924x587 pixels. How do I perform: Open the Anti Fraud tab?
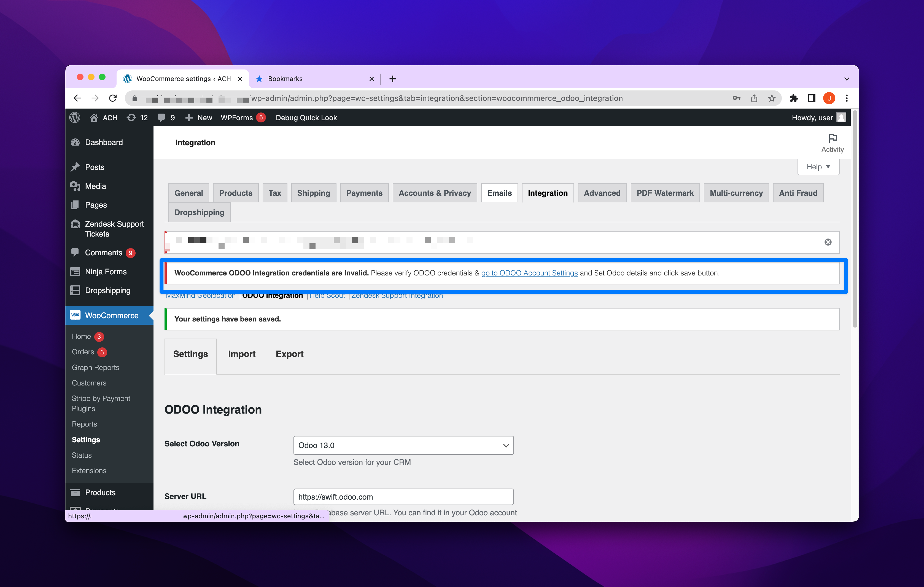[798, 193]
